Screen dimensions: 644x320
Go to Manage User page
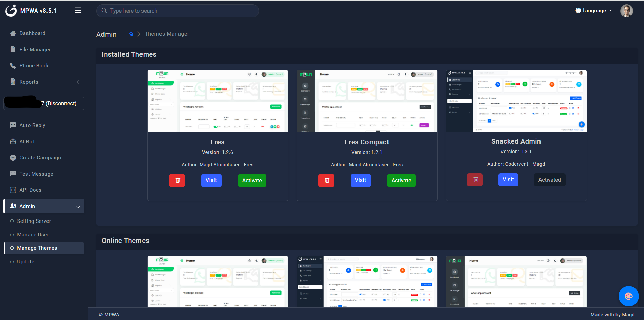point(33,235)
